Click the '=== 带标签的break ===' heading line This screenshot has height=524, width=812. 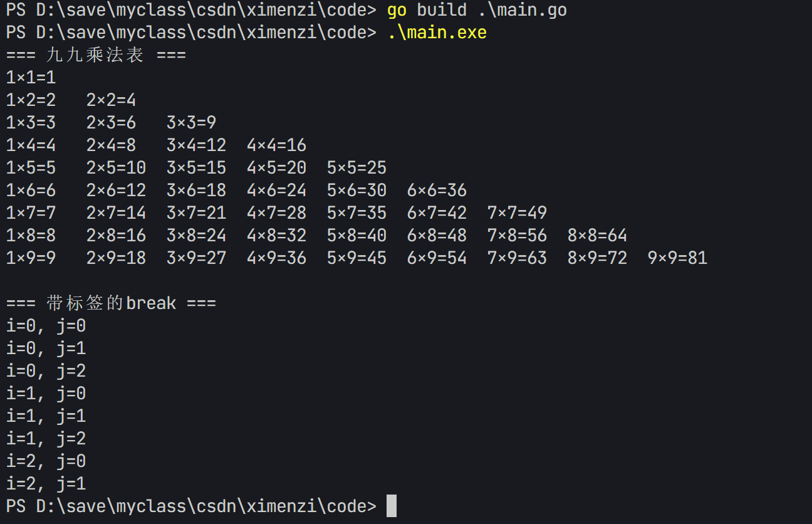(x=111, y=303)
